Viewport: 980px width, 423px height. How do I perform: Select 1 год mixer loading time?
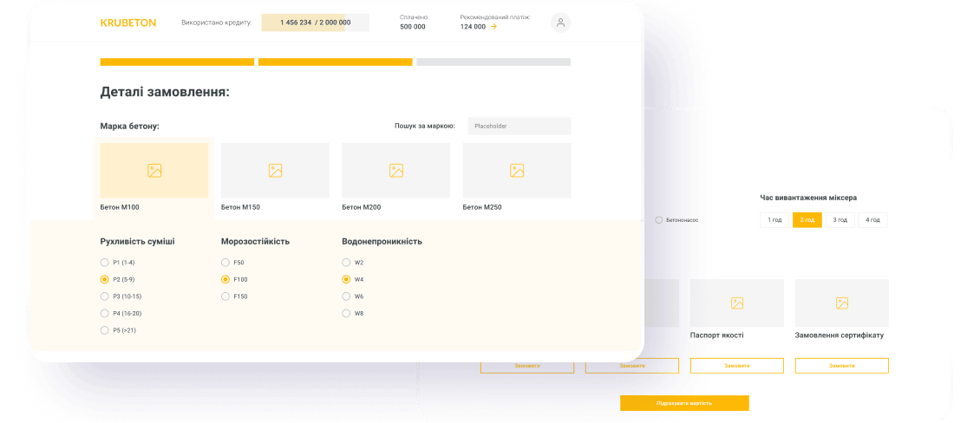(774, 220)
